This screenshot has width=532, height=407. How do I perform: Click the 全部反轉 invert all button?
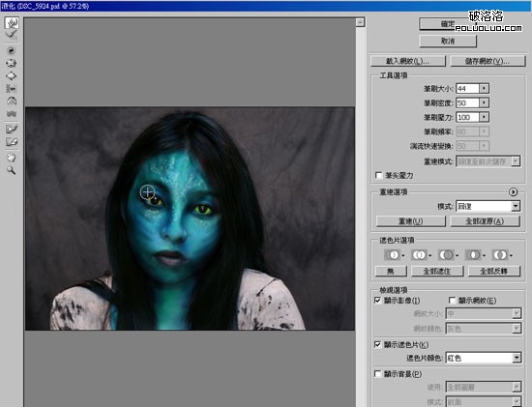click(x=494, y=271)
